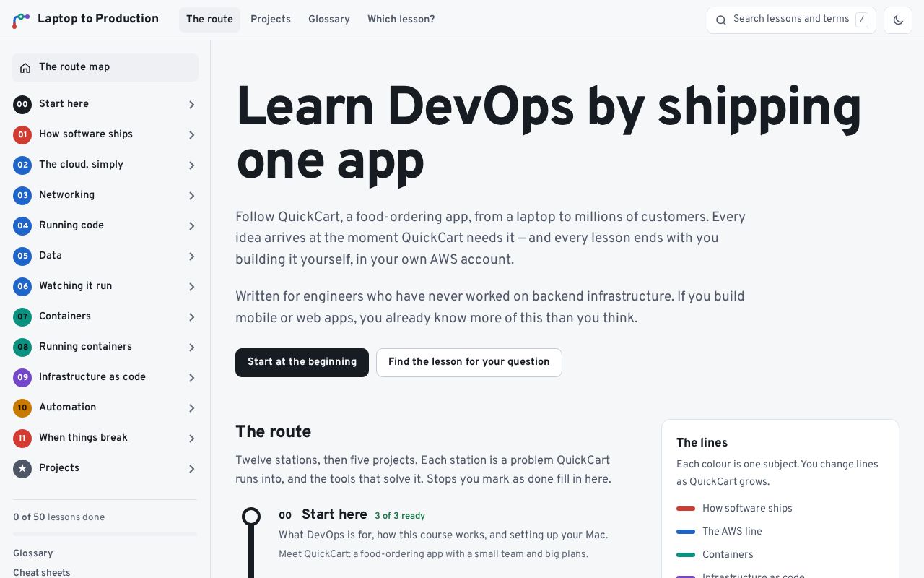Click the 07 Containers station badge
Viewport: 924px width, 578px height.
click(x=22, y=317)
